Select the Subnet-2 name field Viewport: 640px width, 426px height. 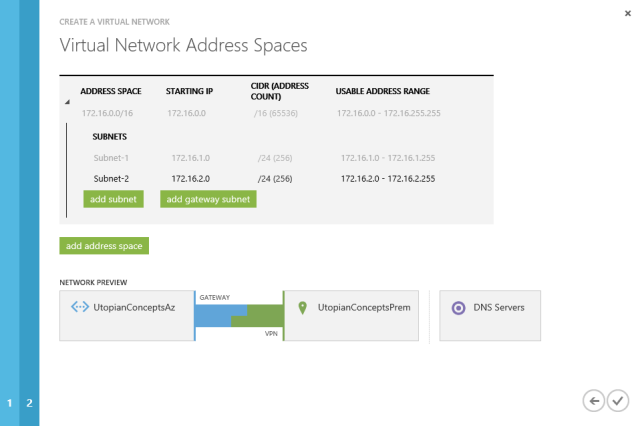[111, 179]
